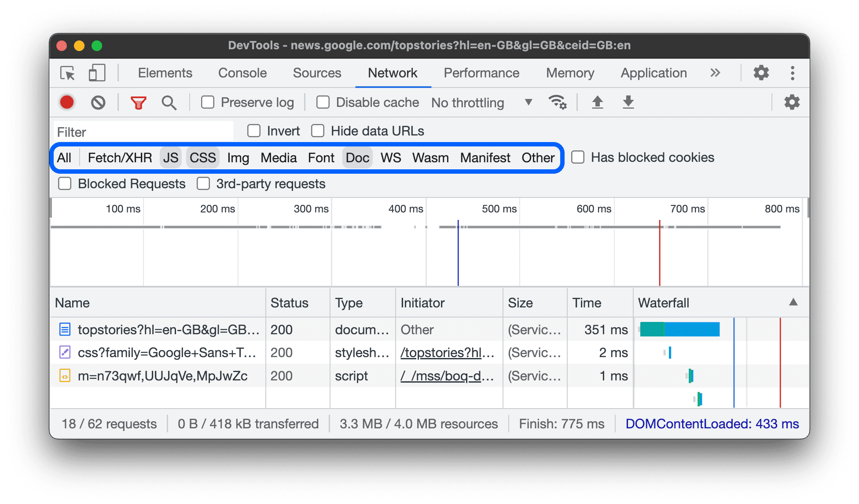This screenshot has width=859, height=504.
Task: Switch to the Performance tab
Action: pos(480,73)
